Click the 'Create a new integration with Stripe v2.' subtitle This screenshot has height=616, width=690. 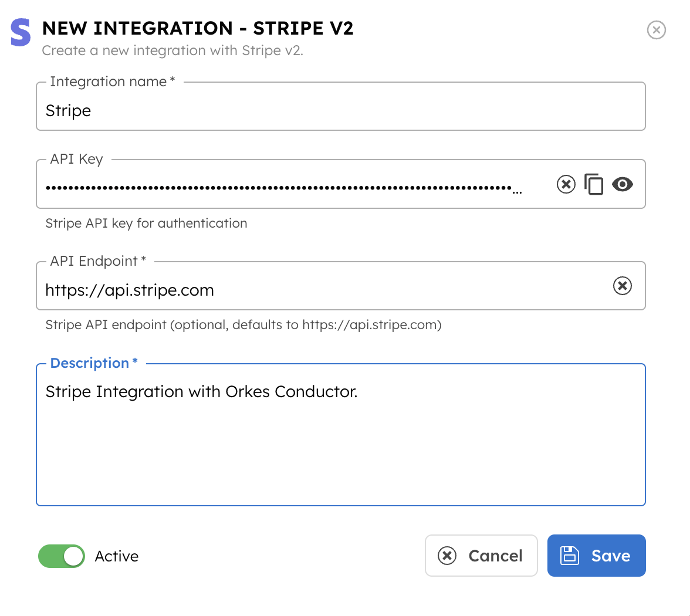point(172,50)
